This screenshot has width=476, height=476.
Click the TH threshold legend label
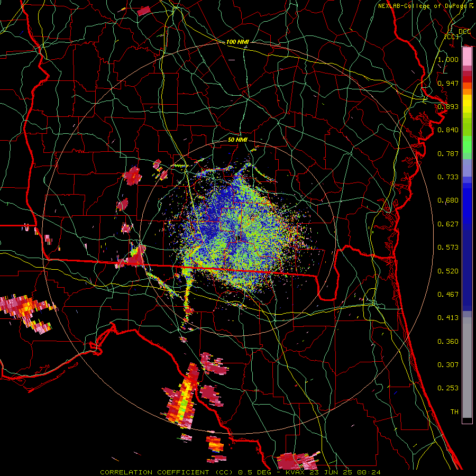(454, 412)
